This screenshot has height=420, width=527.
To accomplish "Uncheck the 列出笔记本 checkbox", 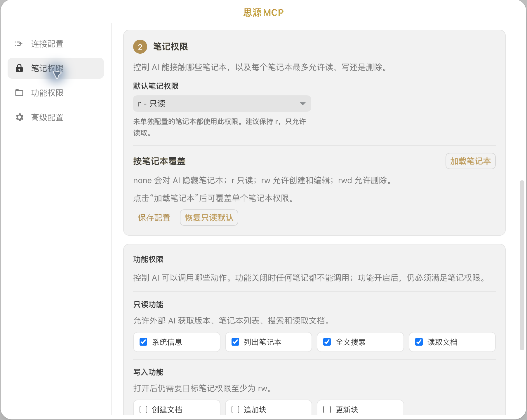I will tap(235, 342).
